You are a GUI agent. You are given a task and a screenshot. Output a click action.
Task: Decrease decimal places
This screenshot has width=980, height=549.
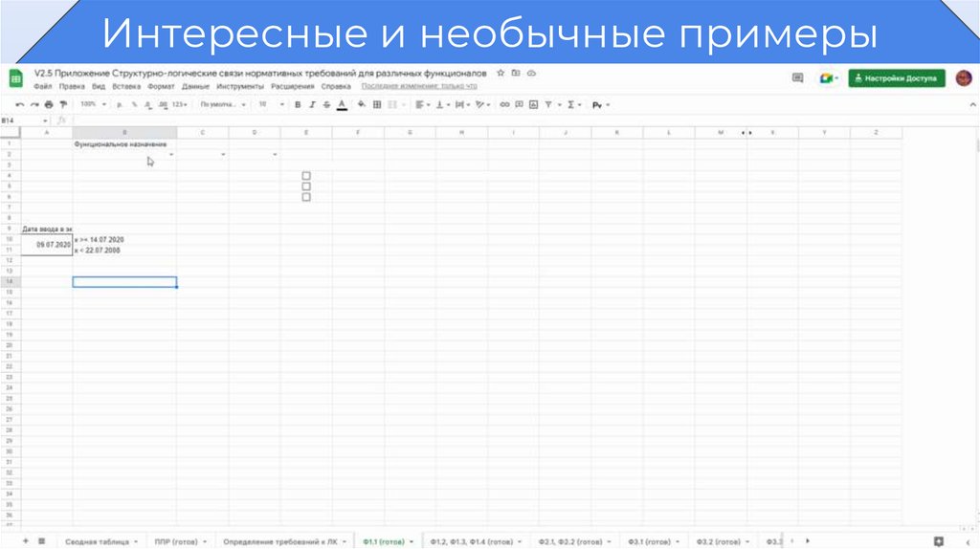[148, 105]
